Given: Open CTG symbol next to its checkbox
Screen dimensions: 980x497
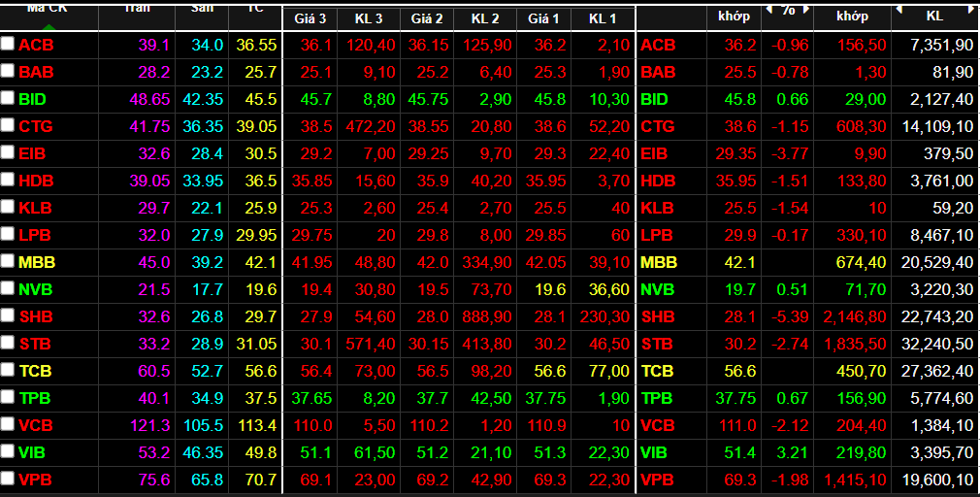Looking at the screenshot, I should pyautogui.click(x=36, y=126).
